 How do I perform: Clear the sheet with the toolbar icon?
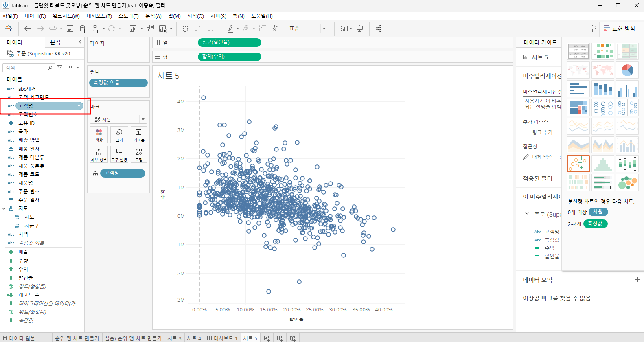coord(163,28)
